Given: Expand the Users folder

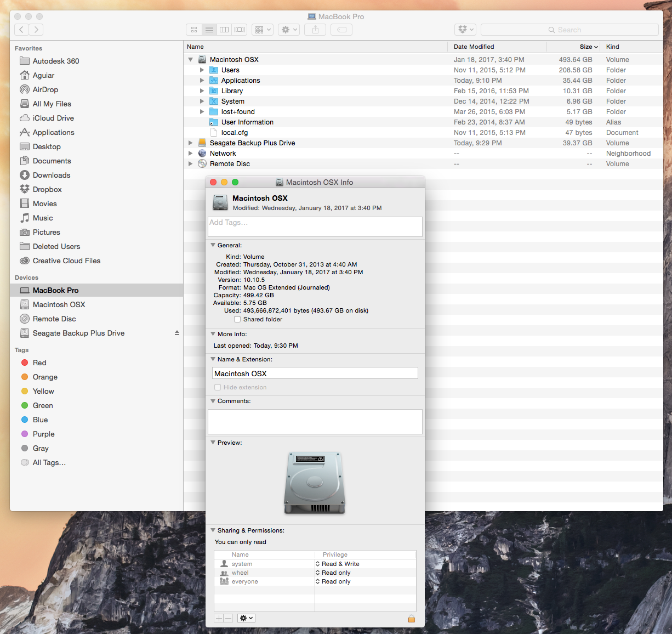Looking at the screenshot, I should point(202,70).
